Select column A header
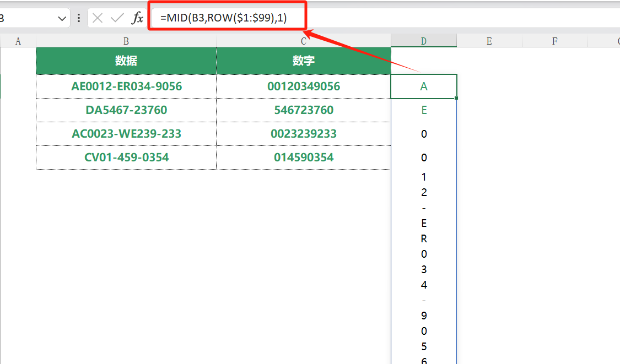Image resolution: width=620 pixels, height=364 pixels. 18,41
